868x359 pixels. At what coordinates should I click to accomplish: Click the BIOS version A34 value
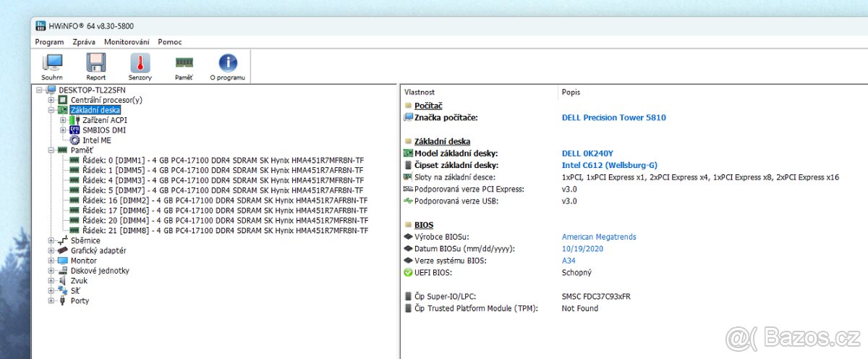569,260
